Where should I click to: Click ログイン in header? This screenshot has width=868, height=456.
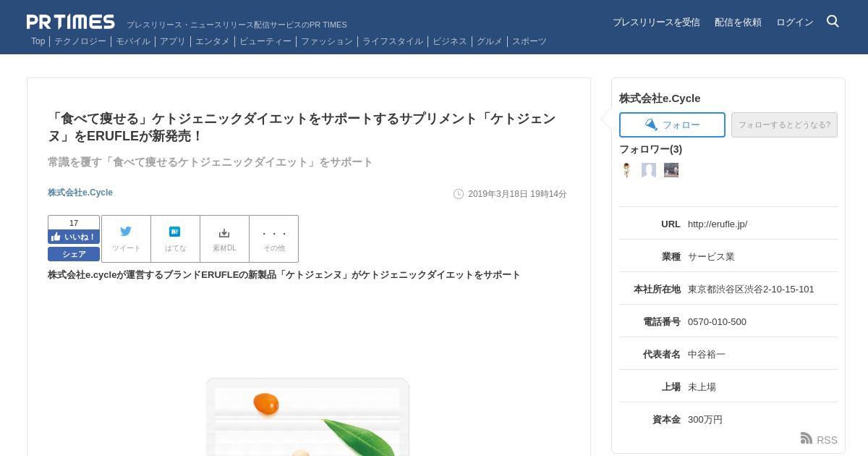[795, 22]
